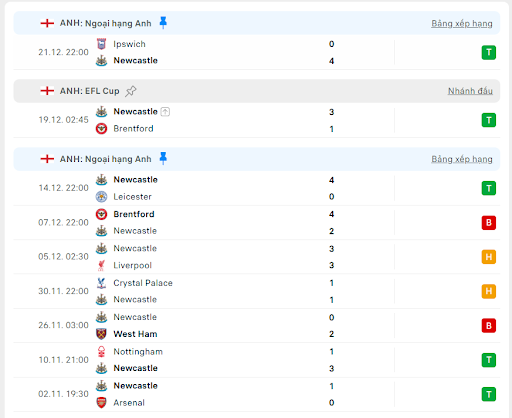Click Brentford crest in the 07.12 match

coord(101,214)
